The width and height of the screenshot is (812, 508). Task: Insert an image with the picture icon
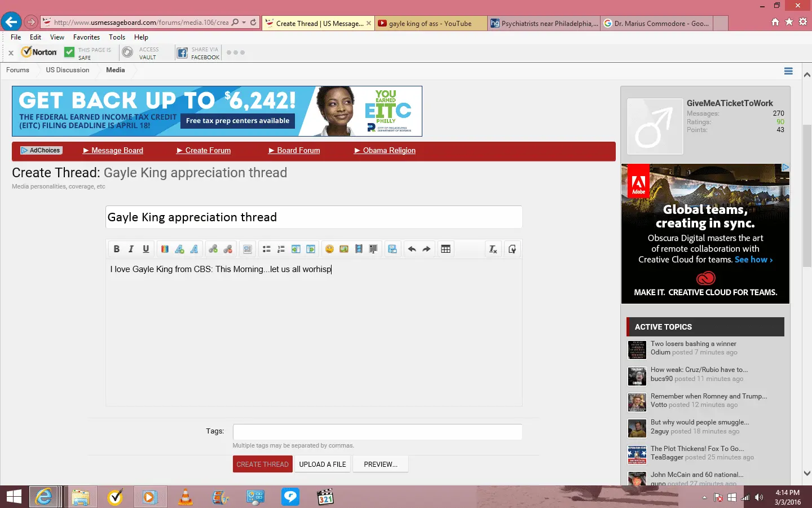point(344,249)
